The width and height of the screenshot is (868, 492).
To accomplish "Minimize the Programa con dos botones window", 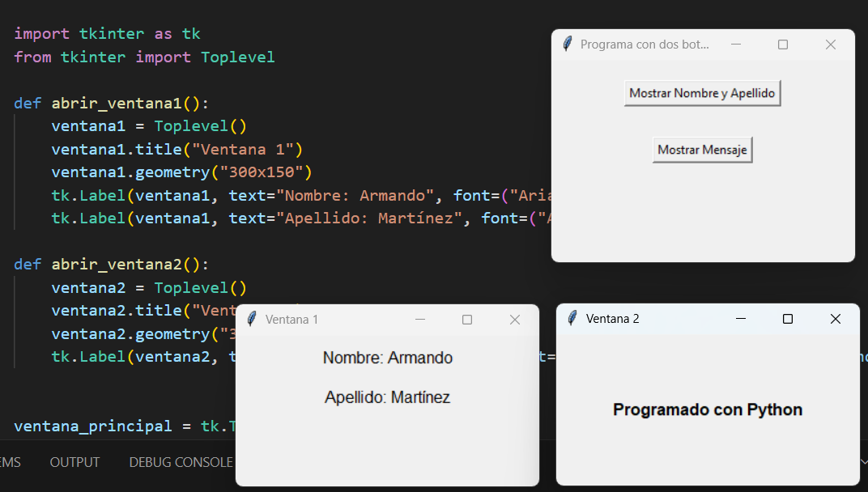I will tap(735, 45).
